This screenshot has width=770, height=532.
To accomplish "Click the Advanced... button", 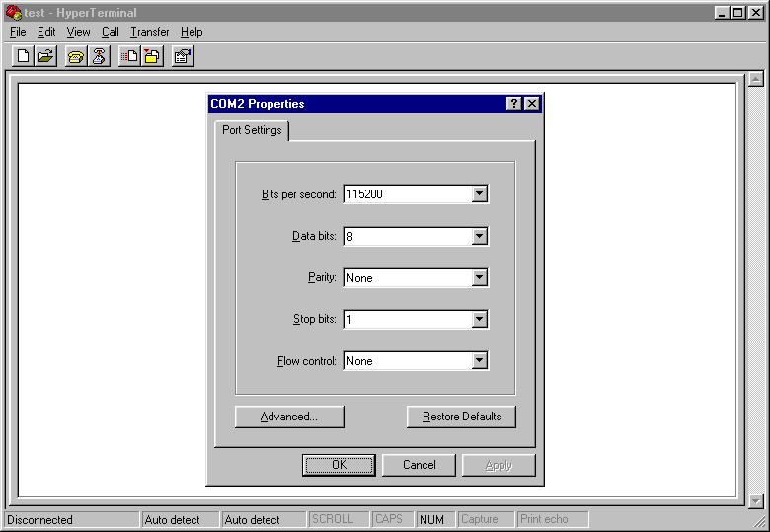I will (x=289, y=417).
